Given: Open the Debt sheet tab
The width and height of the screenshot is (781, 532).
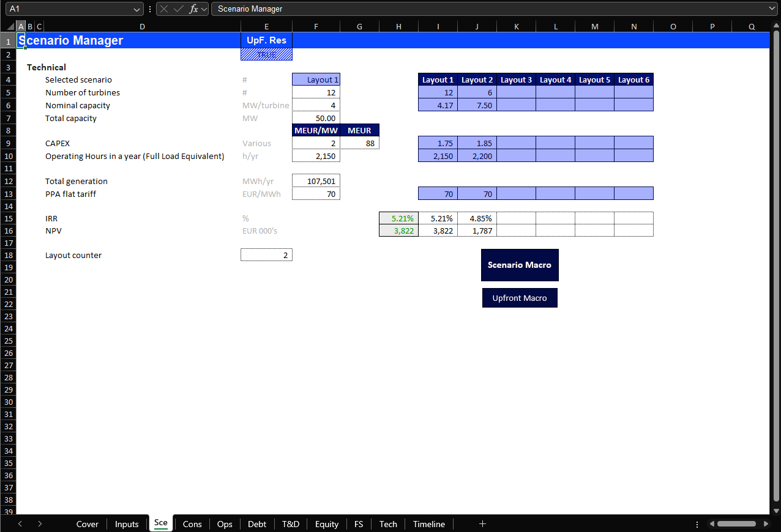Looking at the screenshot, I should (257, 524).
